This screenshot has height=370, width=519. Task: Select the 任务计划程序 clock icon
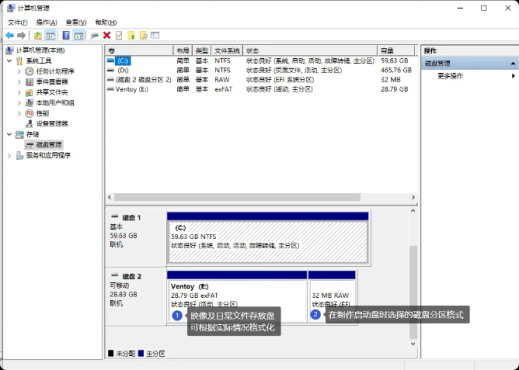(x=29, y=71)
